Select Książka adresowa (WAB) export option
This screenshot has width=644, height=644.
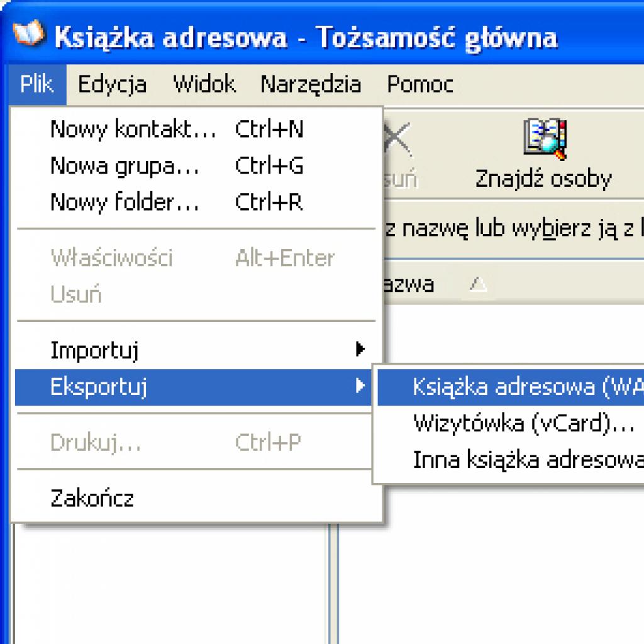pyautogui.click(x=511, y=387)
